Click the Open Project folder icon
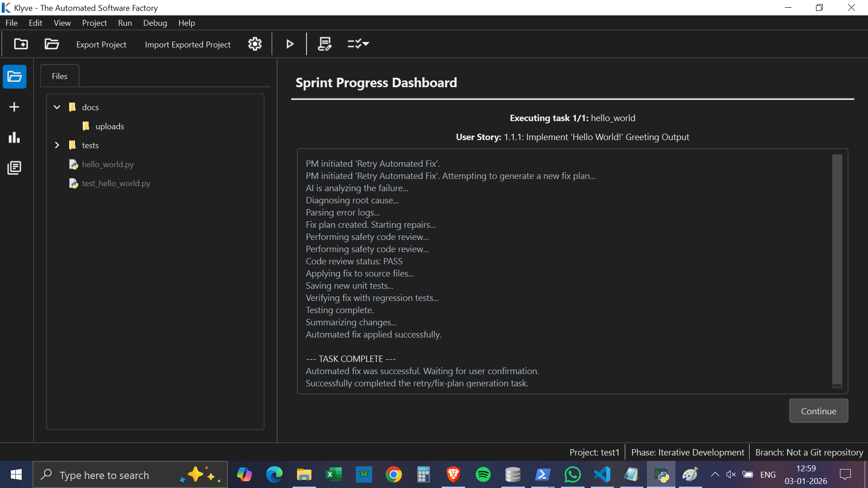The height and width of the screenshot is (488, 868). (52, 44)
